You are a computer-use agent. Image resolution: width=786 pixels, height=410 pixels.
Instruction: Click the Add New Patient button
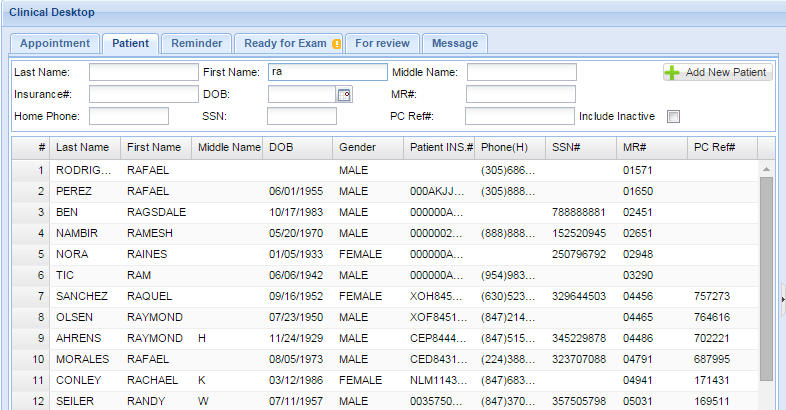[x=717, y=73]
